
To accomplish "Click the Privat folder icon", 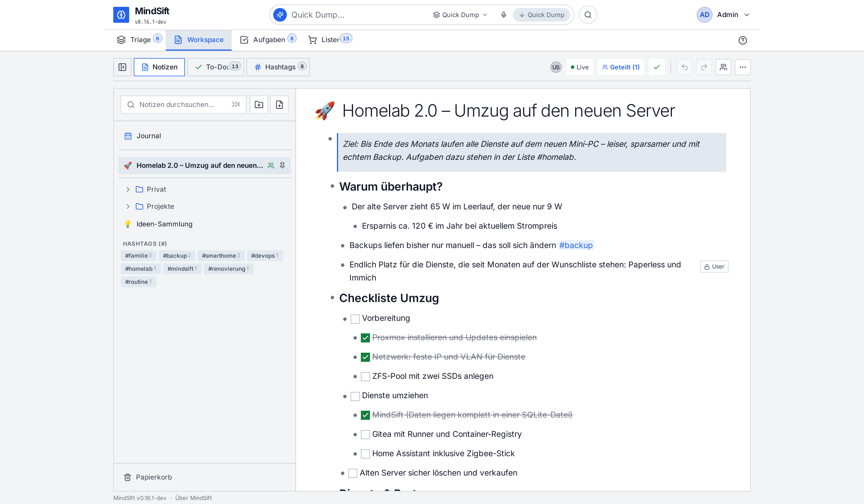I will (x=139, y=189).
